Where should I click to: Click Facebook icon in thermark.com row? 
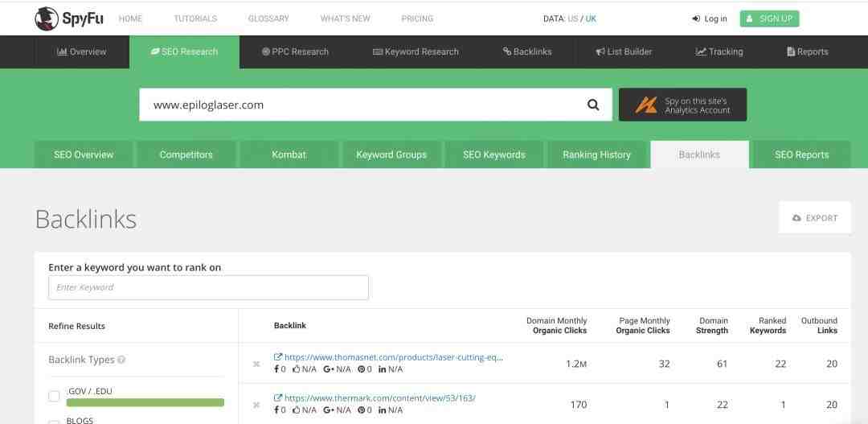click(276, 410)
